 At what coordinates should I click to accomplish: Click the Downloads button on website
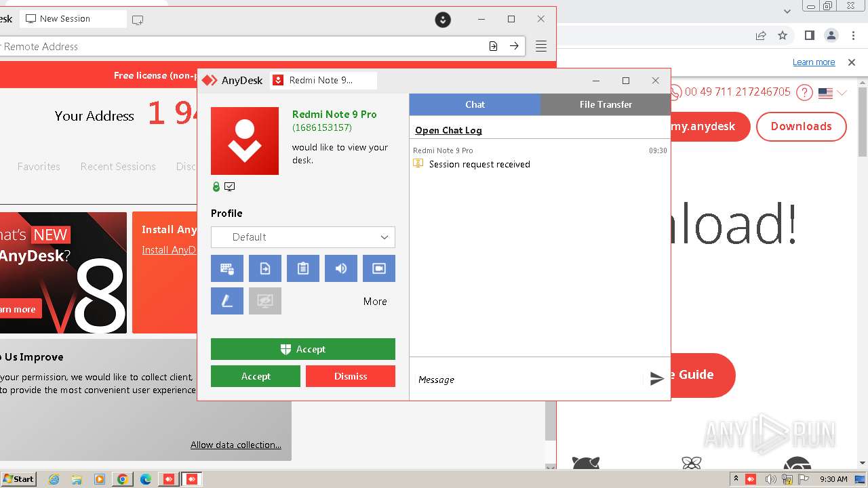[802, 127]
